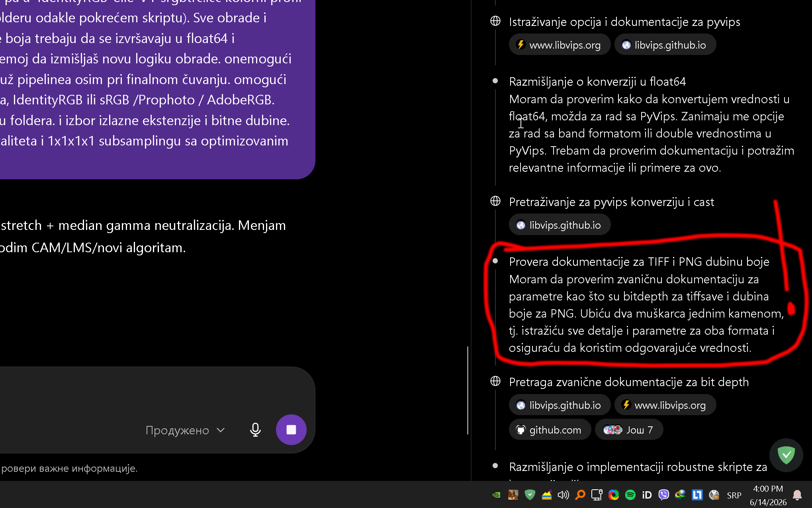The width and height of the screenshot is (812, 508).
Task: Open libvips.github.io source under Pretraga zvanične dokumentacije
Action: (560, 405)
